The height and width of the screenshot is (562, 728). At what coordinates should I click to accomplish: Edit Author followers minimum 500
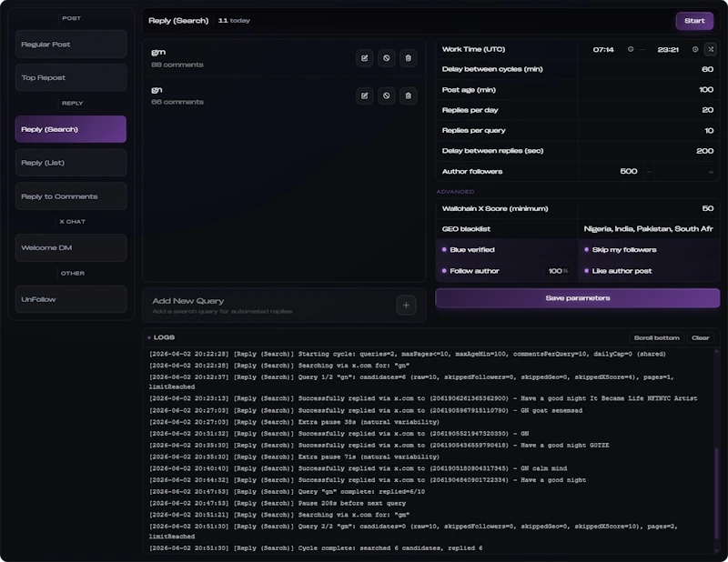click(612, 171)
